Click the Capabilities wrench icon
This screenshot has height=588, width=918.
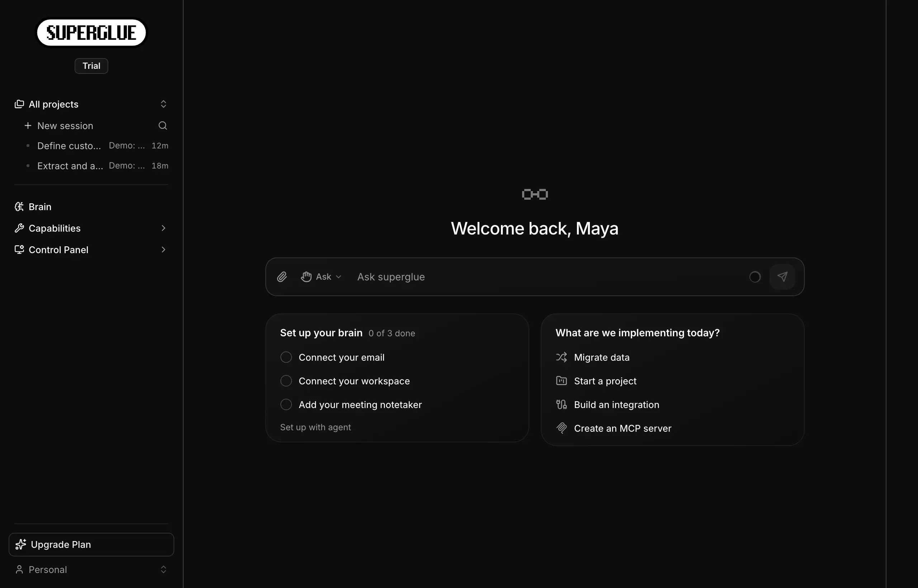(19, 228)
